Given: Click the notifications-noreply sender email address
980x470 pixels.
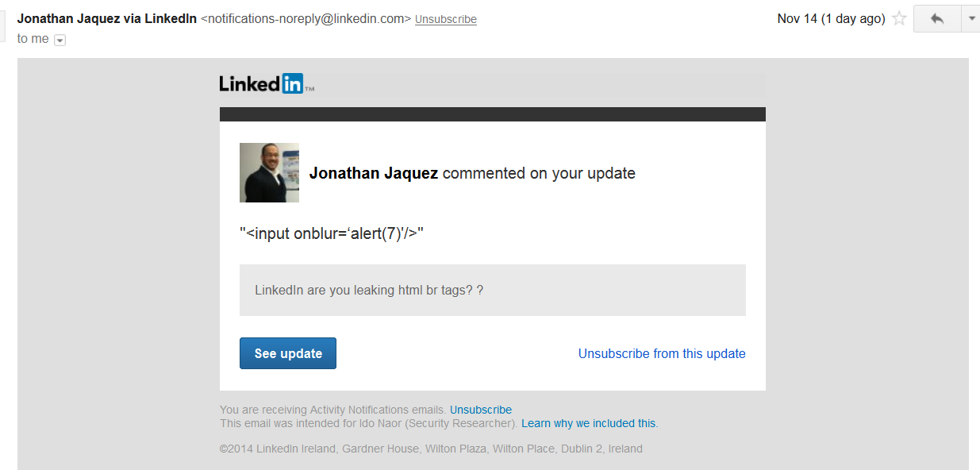Looking at the screenshot, I should pyautogui.click(x=306, y=19).
